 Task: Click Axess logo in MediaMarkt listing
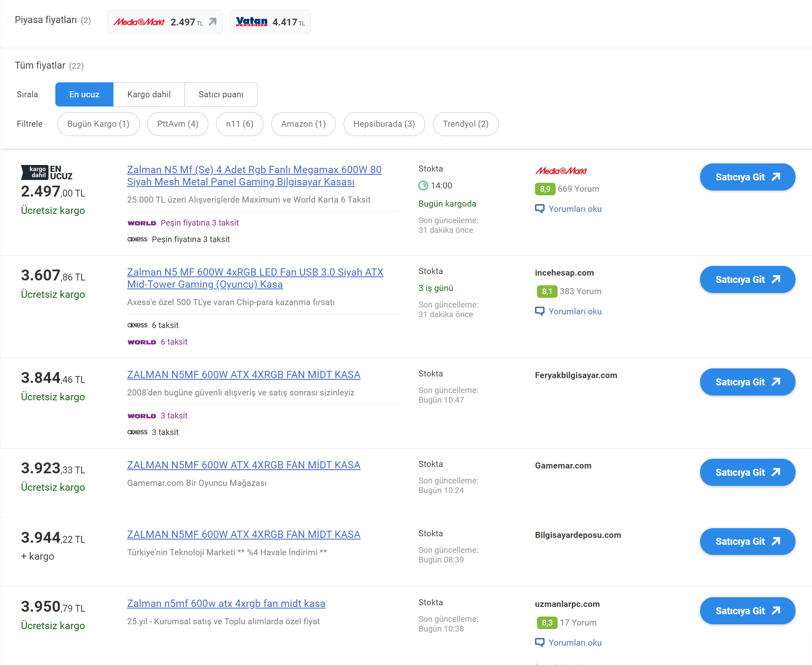pyautogui.click(x=137, y=239)
